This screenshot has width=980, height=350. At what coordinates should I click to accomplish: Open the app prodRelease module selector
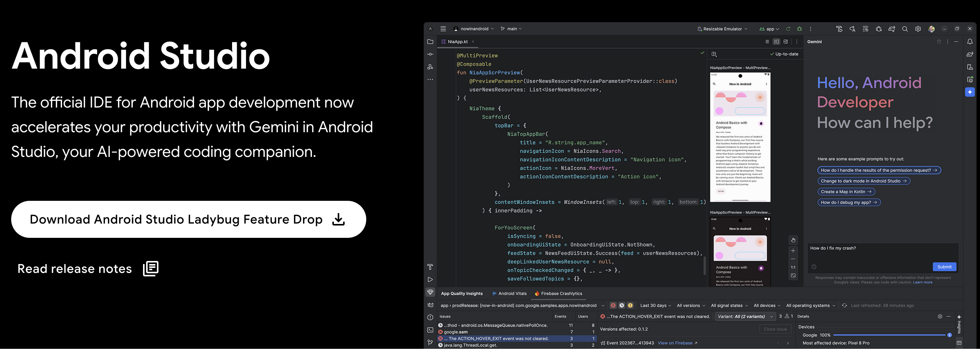pyautogui.click(x=522, y=306)
